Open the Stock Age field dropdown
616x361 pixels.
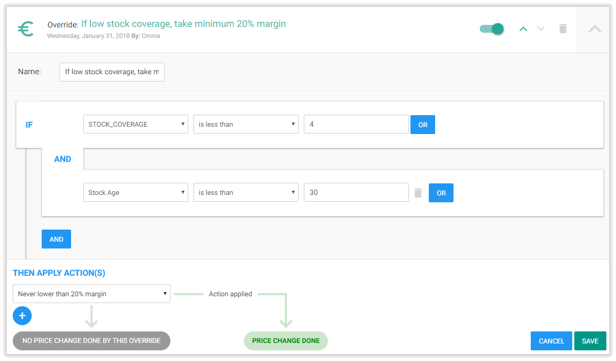136,192
